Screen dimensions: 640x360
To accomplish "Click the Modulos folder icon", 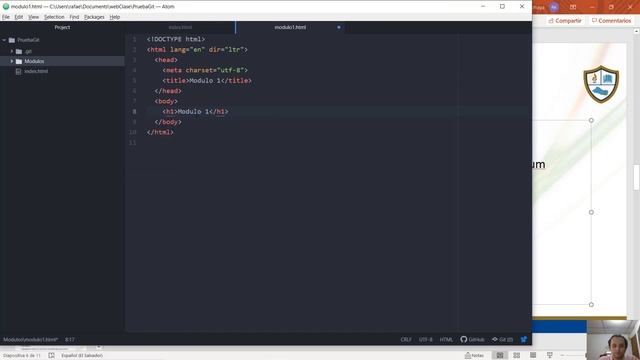I will pos(19,61).
